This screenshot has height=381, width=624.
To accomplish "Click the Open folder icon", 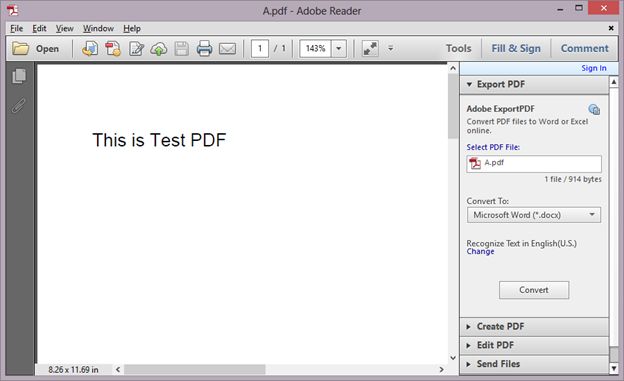I will point(20,49).
